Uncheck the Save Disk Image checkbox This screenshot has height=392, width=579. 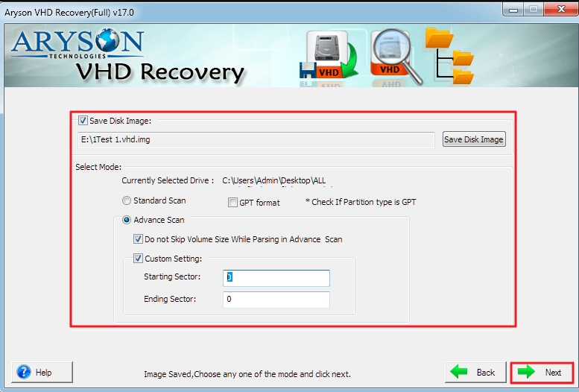83,121
